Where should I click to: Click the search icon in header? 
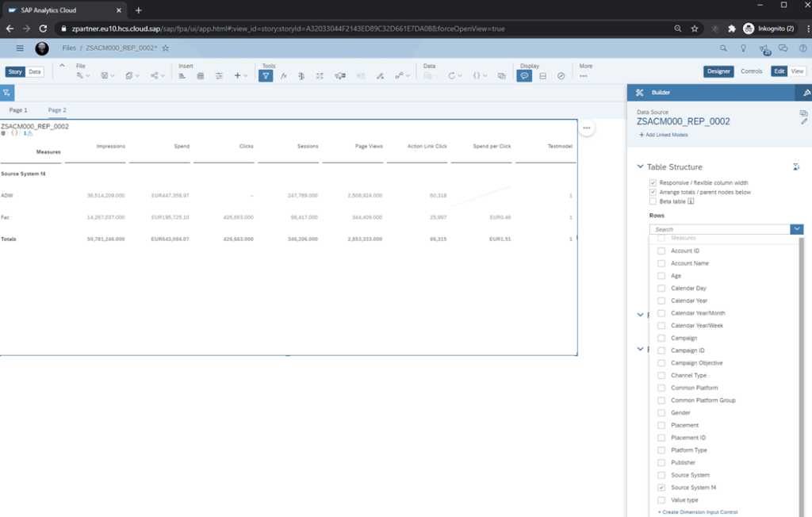tap(723, 48)
